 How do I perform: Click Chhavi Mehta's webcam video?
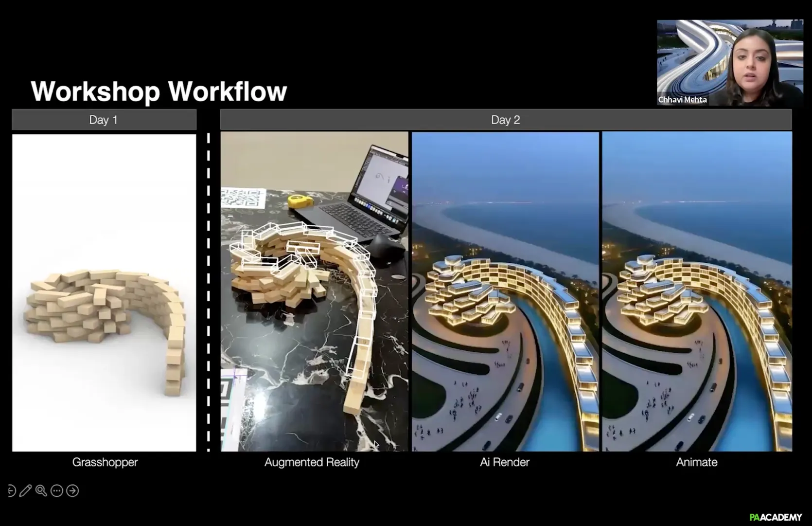pyautogui.click(x=729, y=62)
